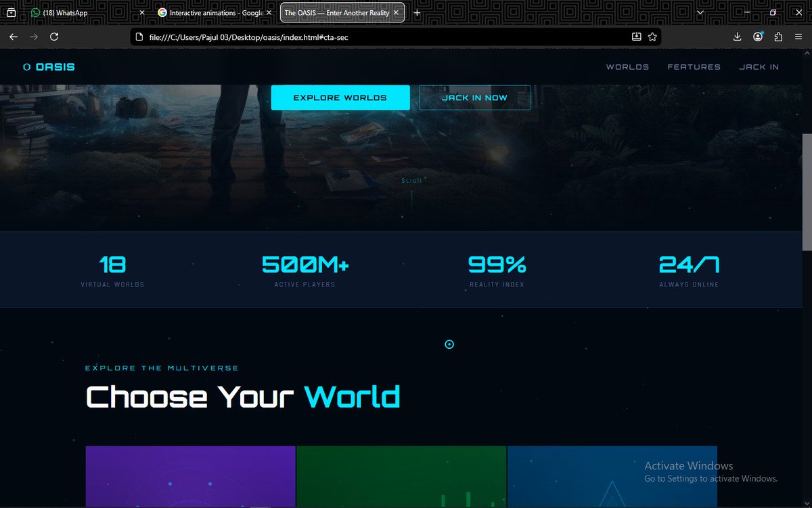The height and width of the screenshot is (508, 812).
Task: Open the green world card
Action: click(401, 476)
